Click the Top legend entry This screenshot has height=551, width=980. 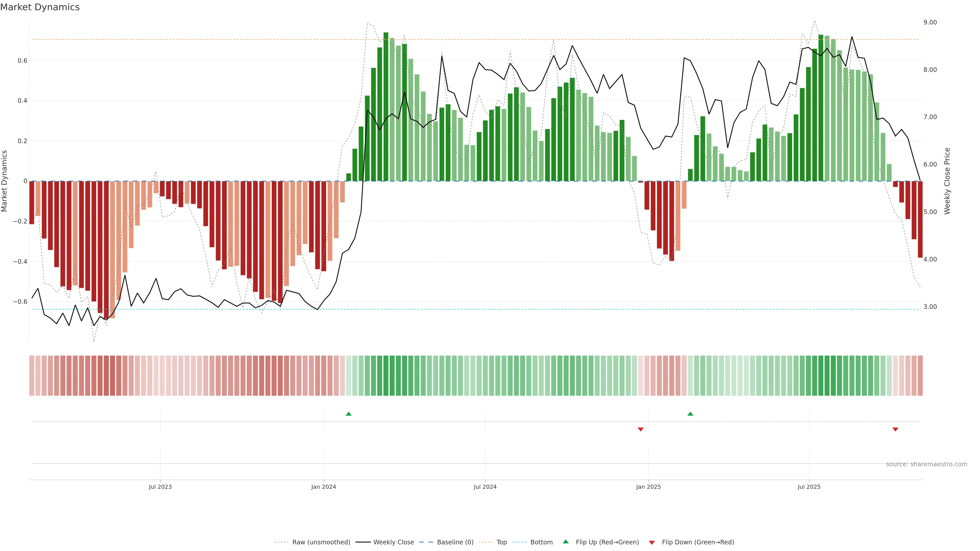(501, 542)
